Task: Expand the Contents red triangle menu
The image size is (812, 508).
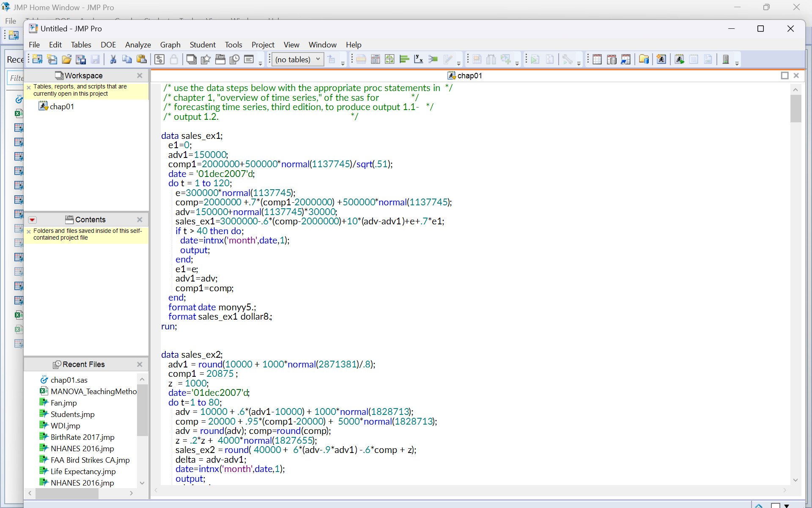Action: (32, 220)
